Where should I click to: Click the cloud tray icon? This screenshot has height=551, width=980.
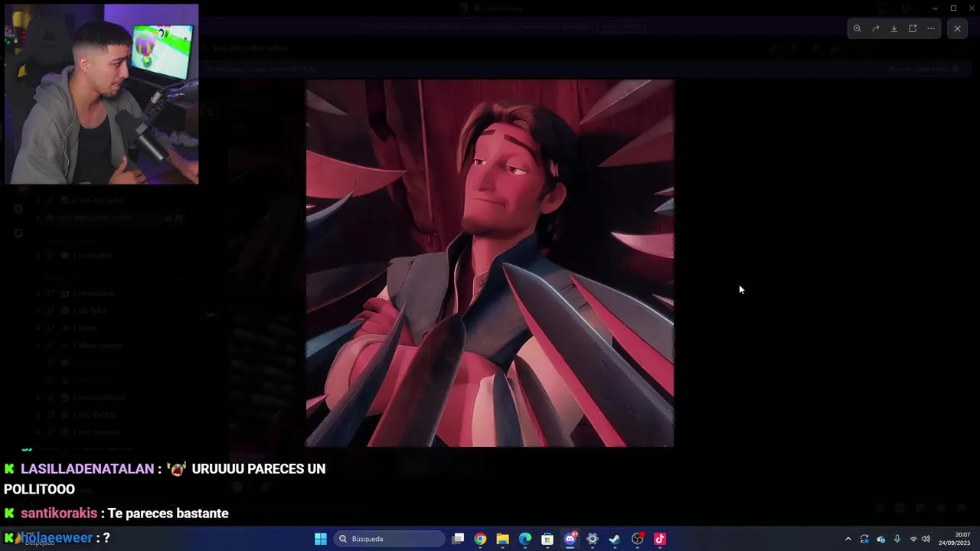pyautogui.click(x=880, y=539)
